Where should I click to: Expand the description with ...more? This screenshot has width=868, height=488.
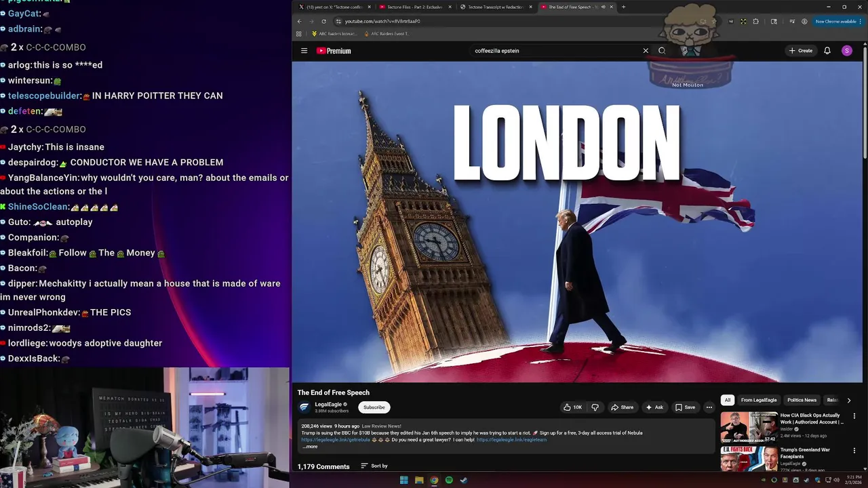tap(309, 447)
